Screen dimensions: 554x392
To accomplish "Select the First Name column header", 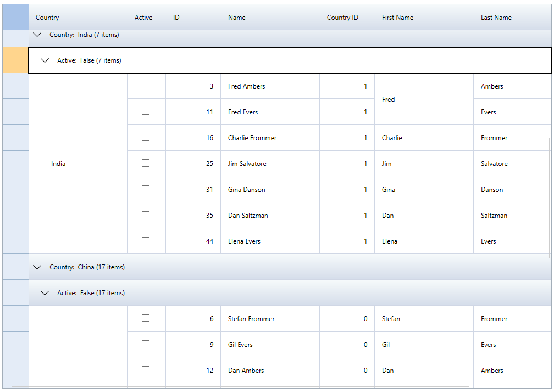I will [397, 18].
